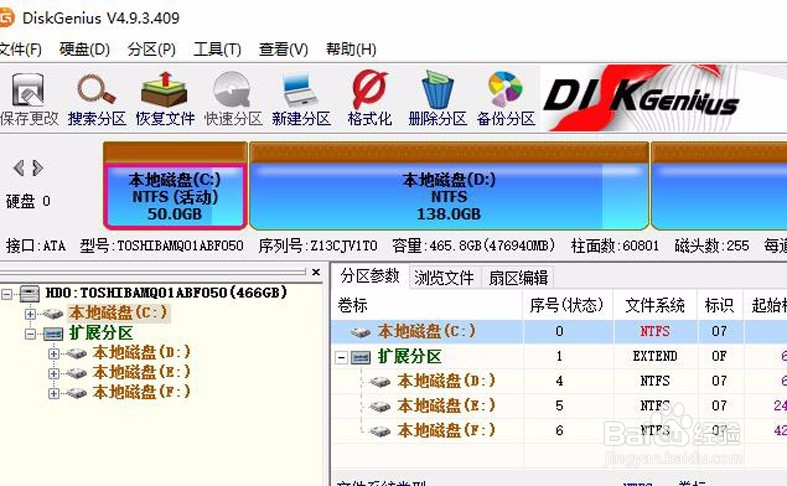Click serial number text Z13CJV1T0
The image size is (787, 486).
click(344, 246)
